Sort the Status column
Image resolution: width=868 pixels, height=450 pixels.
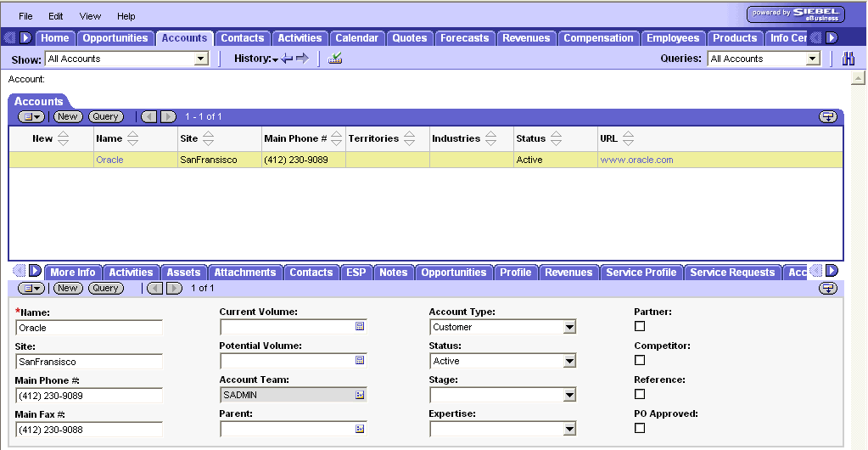556,138
